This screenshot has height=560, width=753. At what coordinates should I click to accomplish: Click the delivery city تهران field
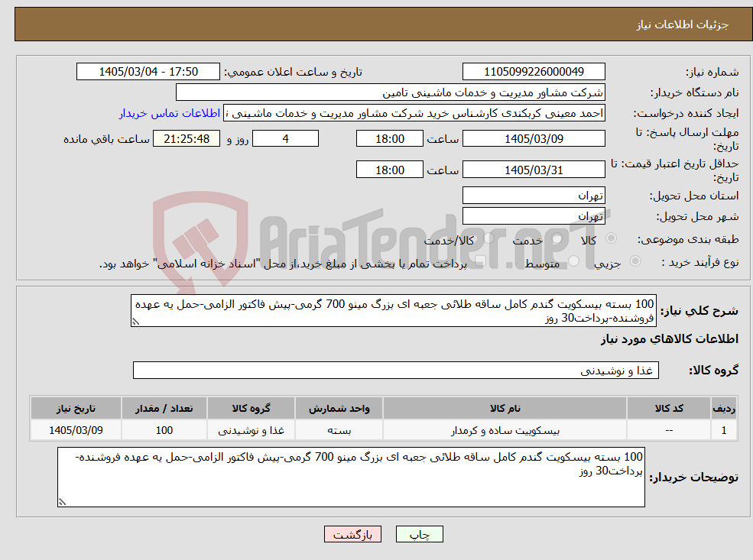coord(534,216)
